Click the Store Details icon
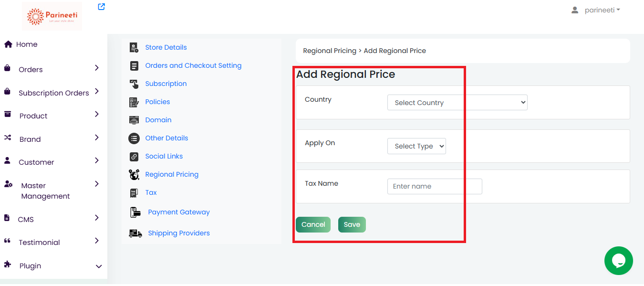Image resolution: width=644 pixels, height=286 pixels. click(134, 47)
